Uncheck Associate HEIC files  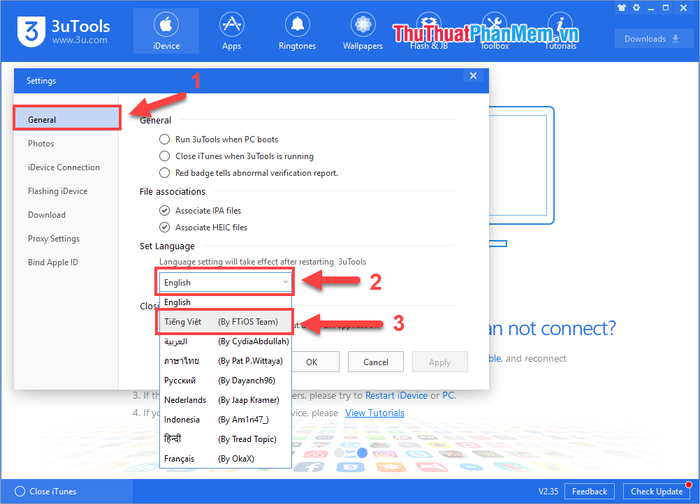coord(164,227)
